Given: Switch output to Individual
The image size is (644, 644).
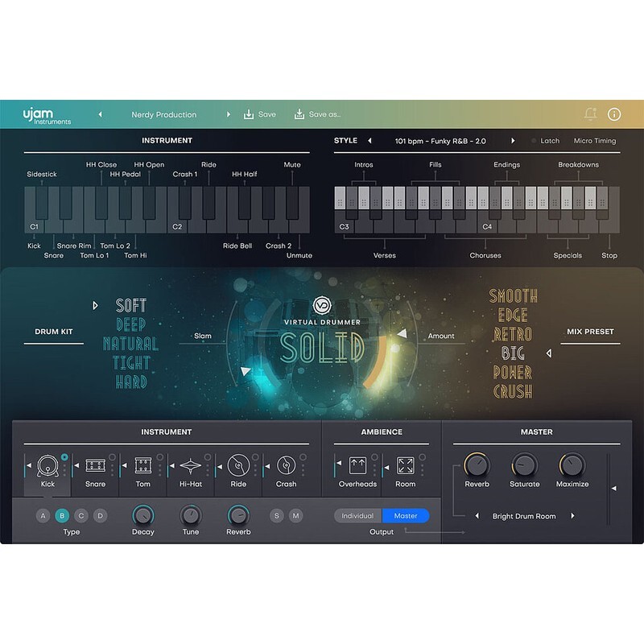Looking at the screenshot, I should 358,516.
